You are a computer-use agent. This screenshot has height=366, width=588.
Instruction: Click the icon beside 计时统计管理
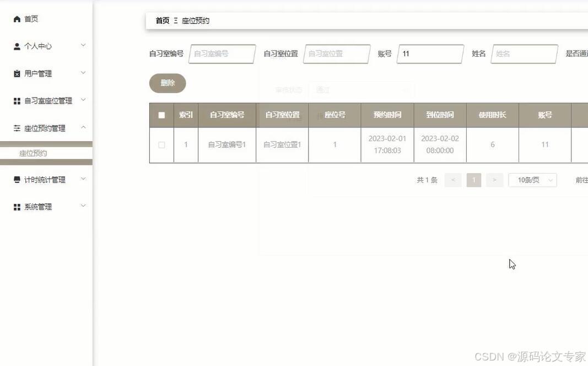click(17, 180)
